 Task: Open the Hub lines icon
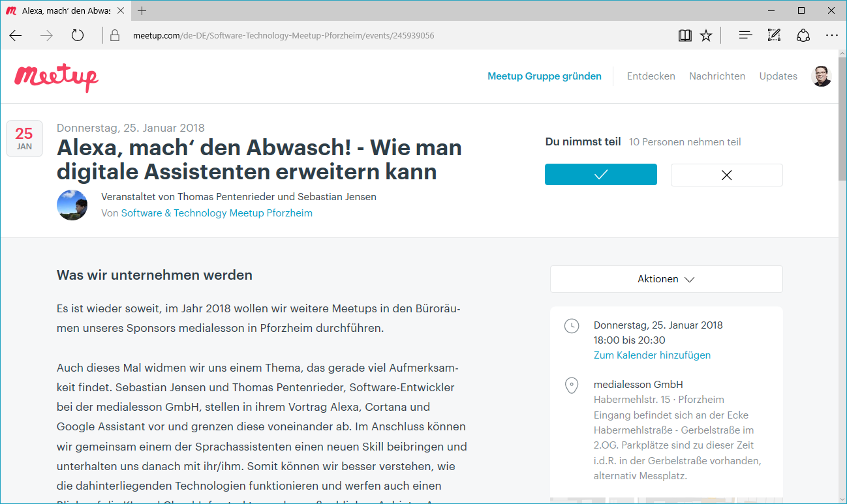pyautogui.click(x=745, y=36)
